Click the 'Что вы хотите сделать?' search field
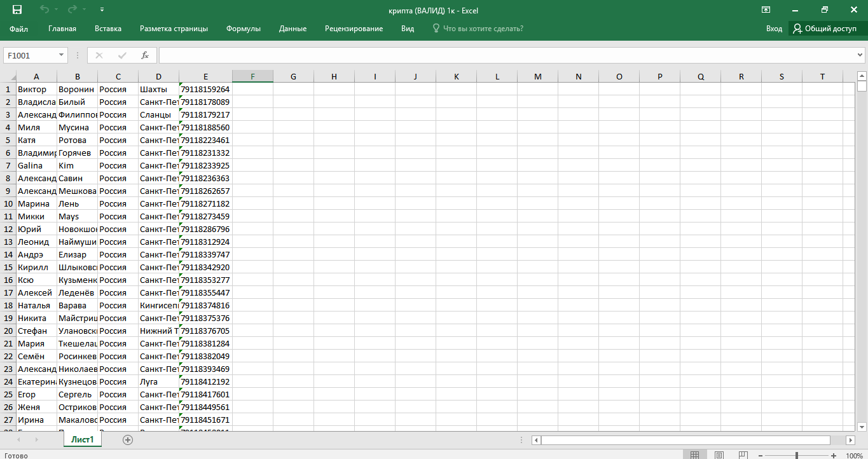868x459 pixels. click(483, 29)
